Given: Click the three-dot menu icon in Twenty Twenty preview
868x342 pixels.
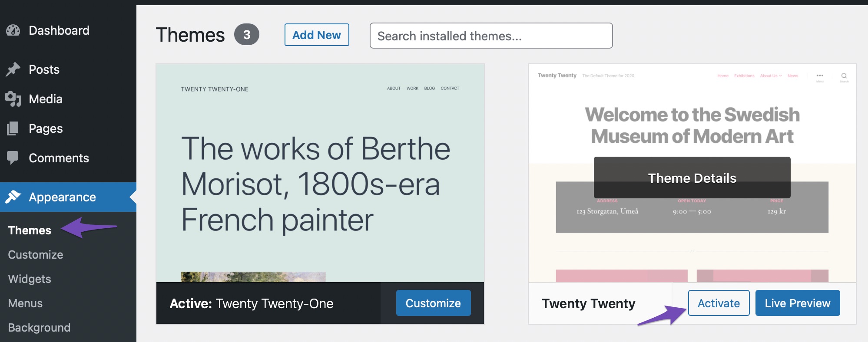Looking at the screenshot, I should click(x=820, y=76).
